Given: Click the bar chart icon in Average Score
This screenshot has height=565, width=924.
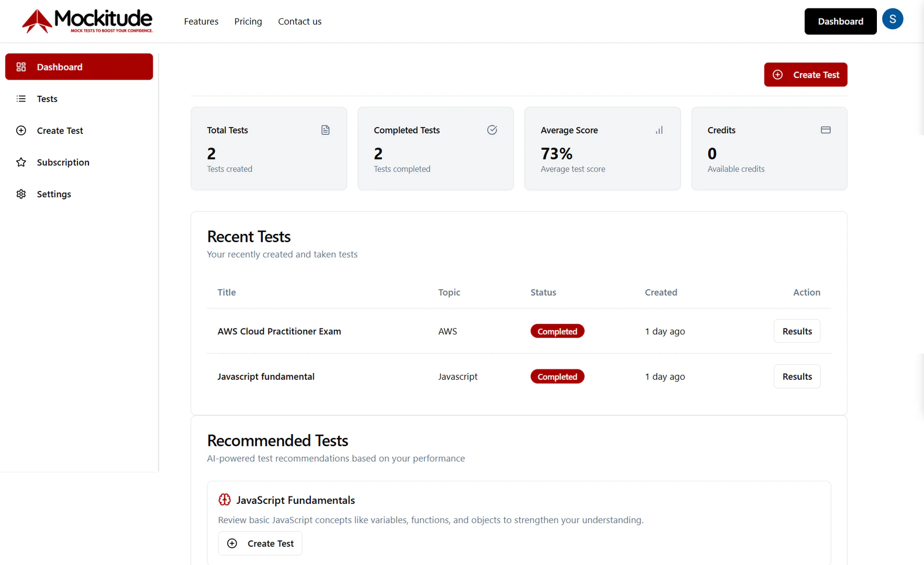Looking at the screenshot, I should pos(659,130).
